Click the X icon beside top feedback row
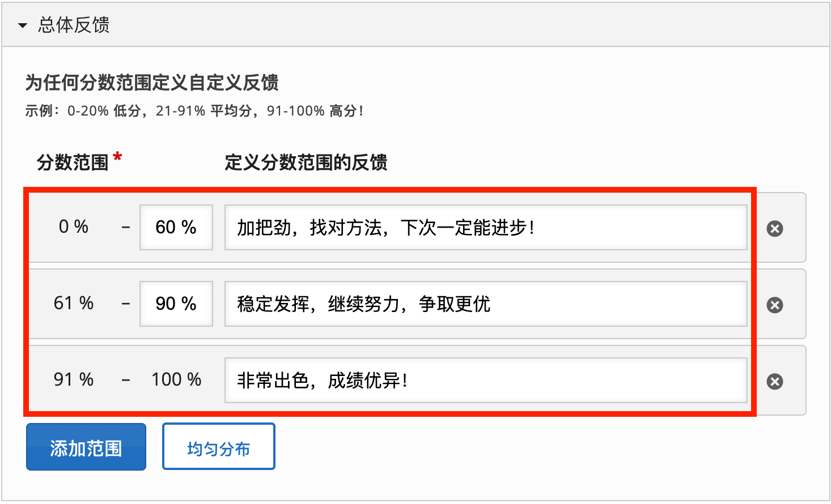Image resolution: width=831 pixels, height=504 pixels. [x=774, y=228]
